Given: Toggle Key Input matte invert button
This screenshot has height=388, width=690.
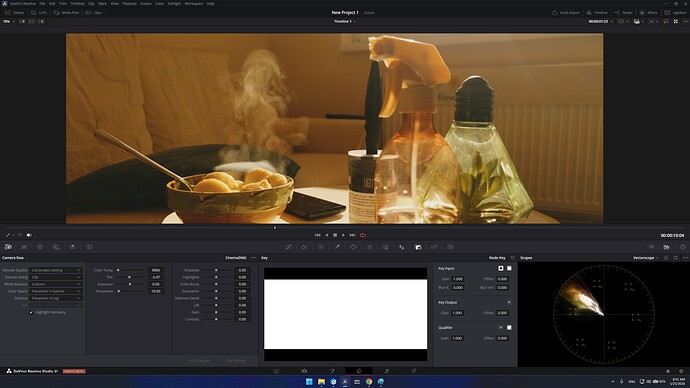Looking at the screenshot, I should pyautogui.click(x=501, y=268).
